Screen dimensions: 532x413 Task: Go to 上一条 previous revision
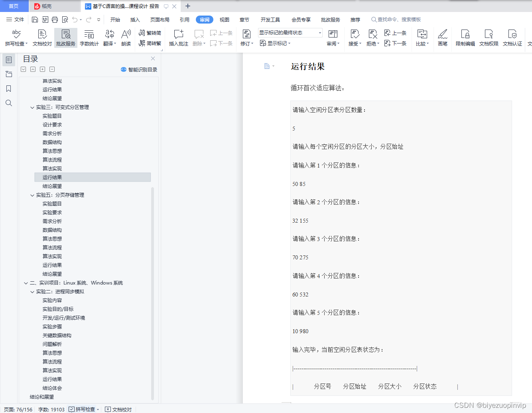click(x=395, y=33)
